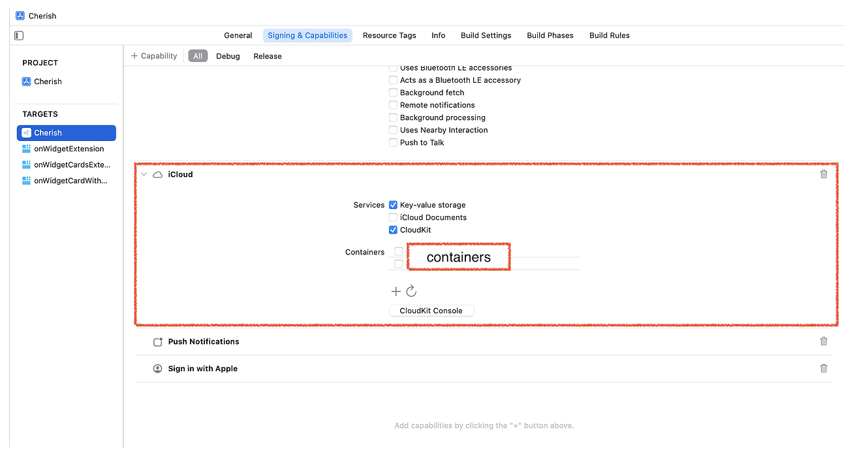Enable Acts as a Bluetooth LE accessory
The image size is (868, 458).
point(393,80)
